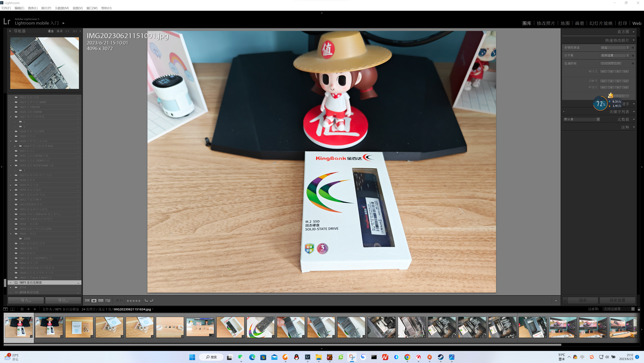Switch to survey view icon
Image resolution: width=644 pixels, height=363 pixels.
[108, 300]
